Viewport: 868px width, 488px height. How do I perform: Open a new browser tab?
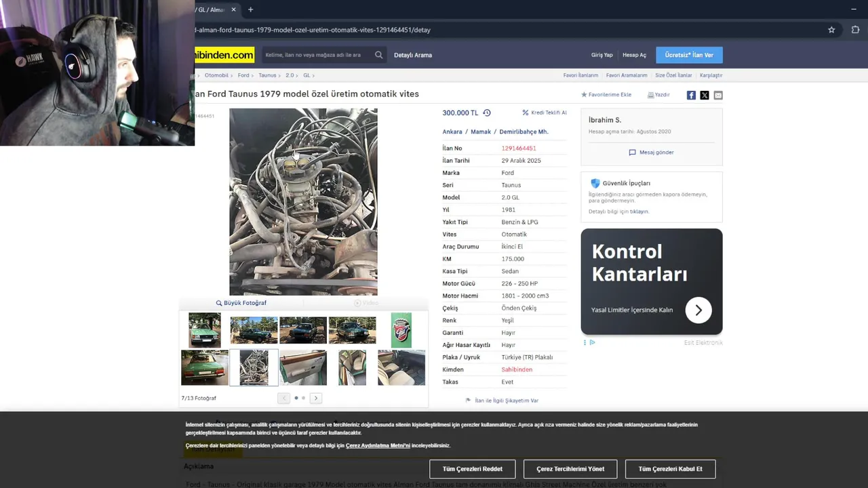click(250, 9)
